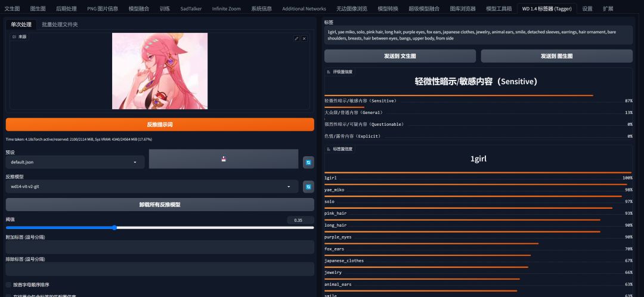644x297 pixels.
Task: Open the 后期处理 tab
Action: (x=66, y=8)
